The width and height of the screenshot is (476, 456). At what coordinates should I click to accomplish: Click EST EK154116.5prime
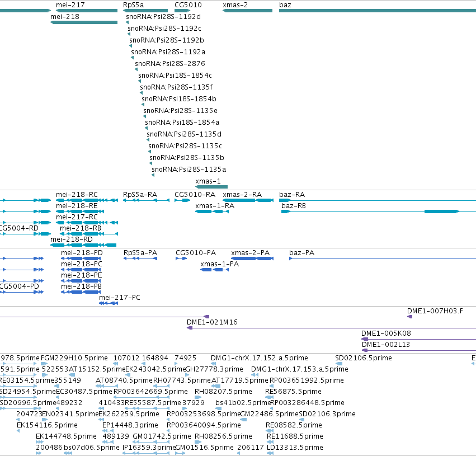coord(18,431)
